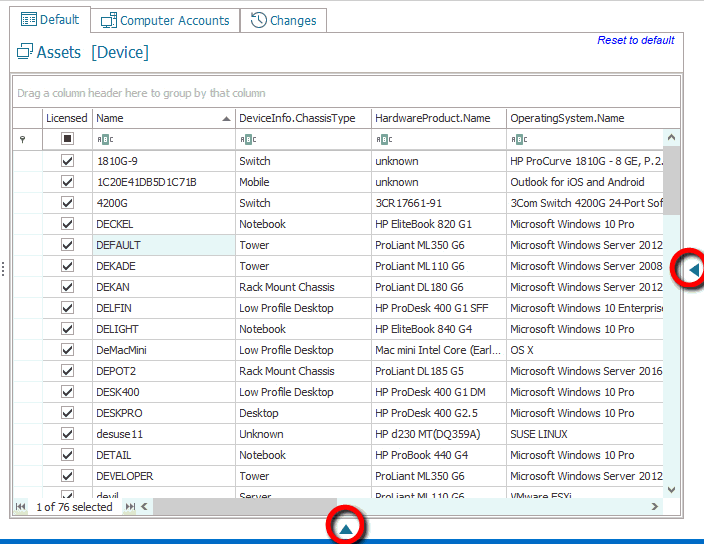This screenshot has width=704, height=544.
Task: Sort by HardwareProduct.Name column header
Action: 439,118
